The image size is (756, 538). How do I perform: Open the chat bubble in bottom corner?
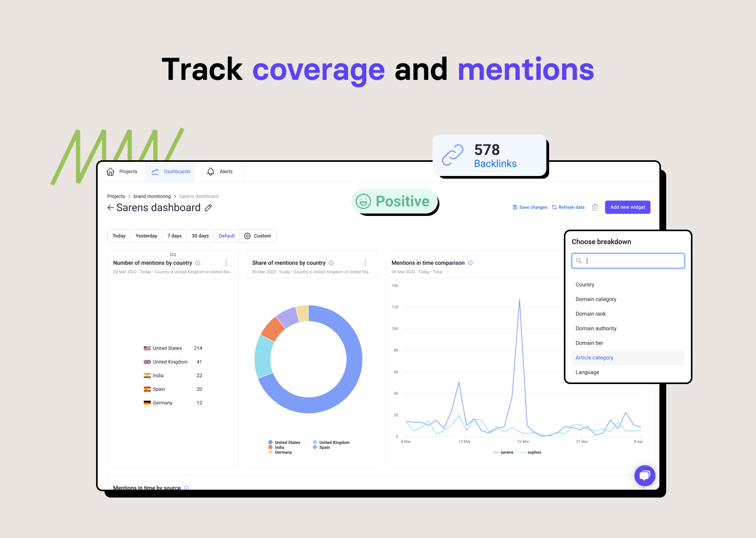click(x=645, y=475)
